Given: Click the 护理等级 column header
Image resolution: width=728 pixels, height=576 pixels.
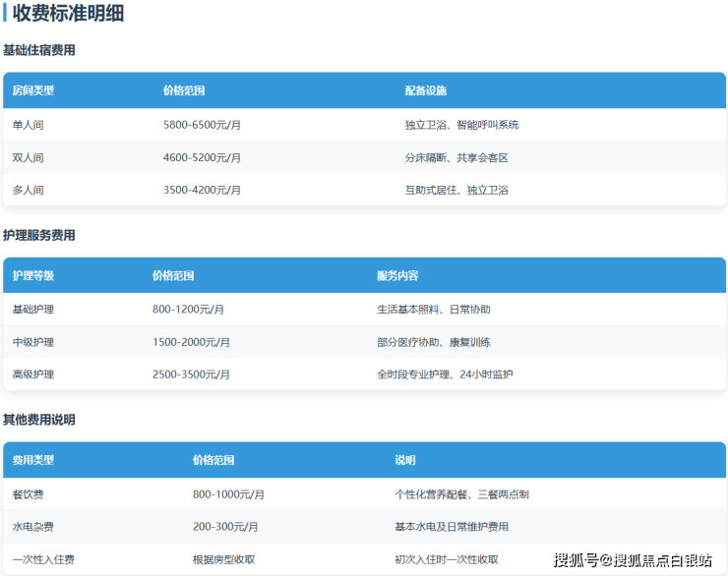Looking at the screenshot, I should [32, 276].
